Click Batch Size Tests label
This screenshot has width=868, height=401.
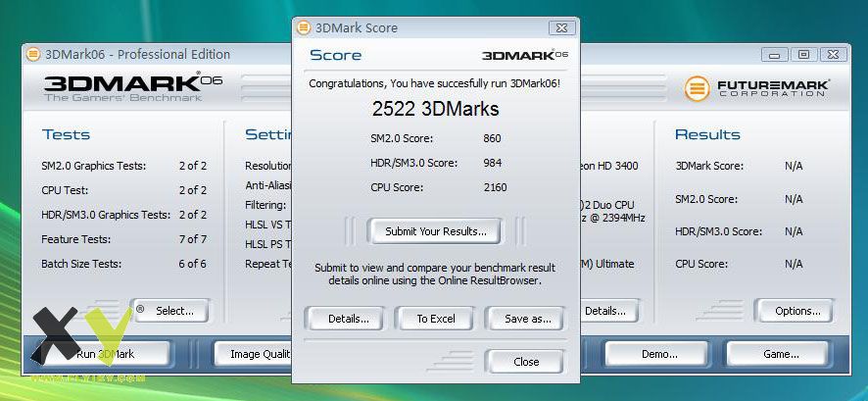click(x=80, y=264)
